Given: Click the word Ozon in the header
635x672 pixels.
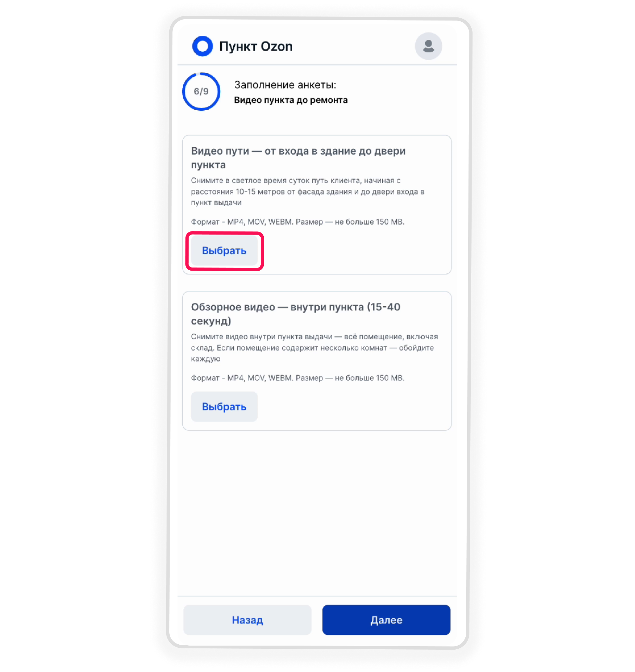Looking at the screenshot, I should [276, 46].
